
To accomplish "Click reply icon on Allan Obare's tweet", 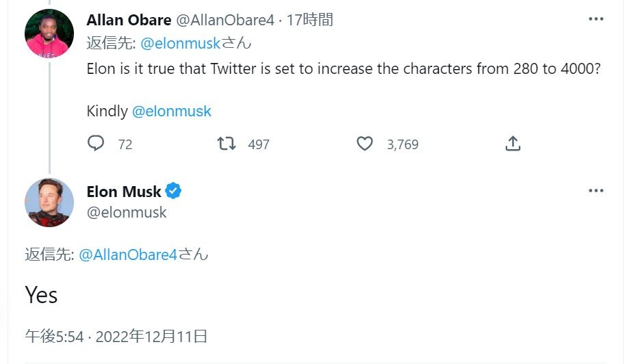I will point(97,144).
